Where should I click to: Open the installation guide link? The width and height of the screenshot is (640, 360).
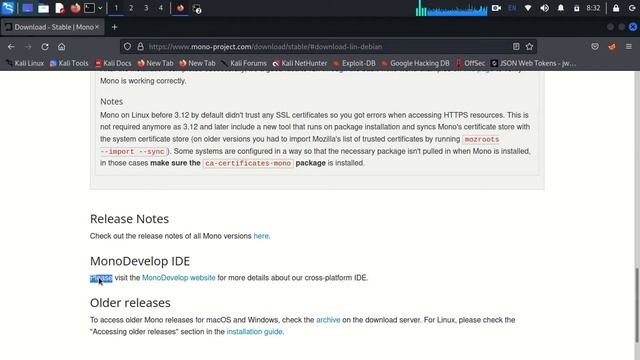click(254, 331)
